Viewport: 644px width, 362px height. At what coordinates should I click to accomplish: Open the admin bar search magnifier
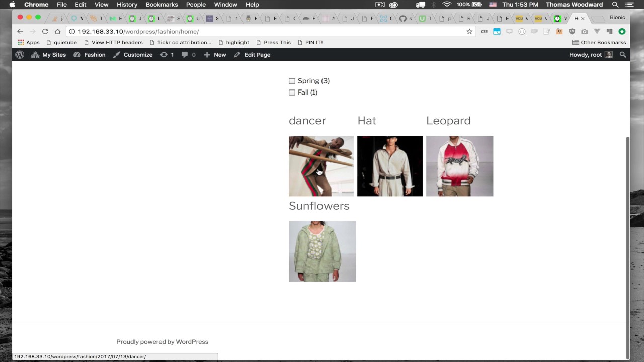(x=623, y=55)
